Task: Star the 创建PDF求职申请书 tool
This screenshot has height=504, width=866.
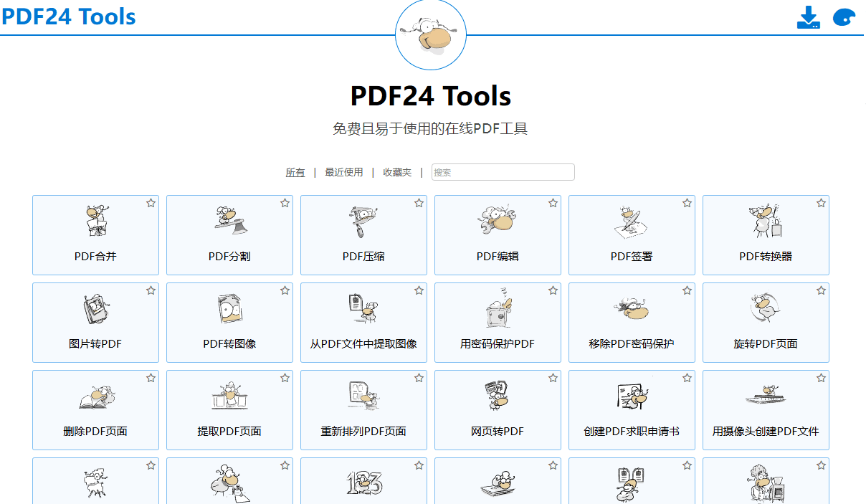Action: [687, 378]
